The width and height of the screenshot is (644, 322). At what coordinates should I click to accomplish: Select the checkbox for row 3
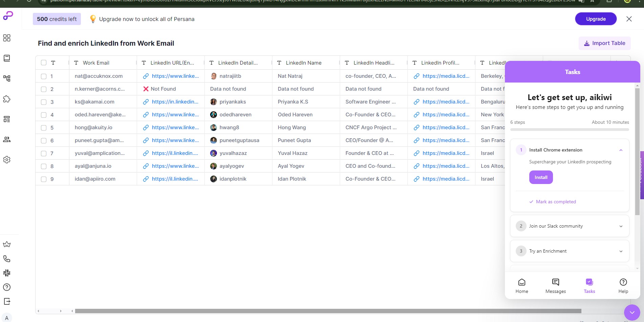(x=44, y=102)
